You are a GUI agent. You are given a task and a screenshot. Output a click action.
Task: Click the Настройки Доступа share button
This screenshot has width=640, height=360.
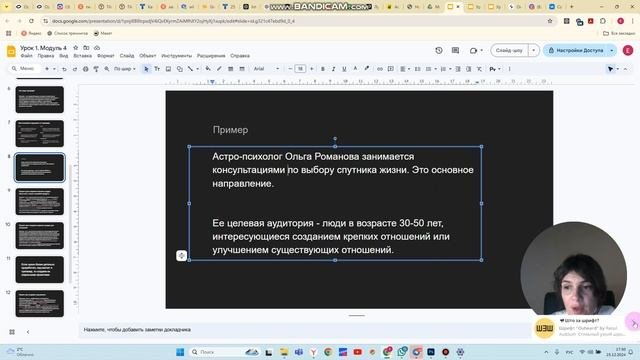[576, 50]
